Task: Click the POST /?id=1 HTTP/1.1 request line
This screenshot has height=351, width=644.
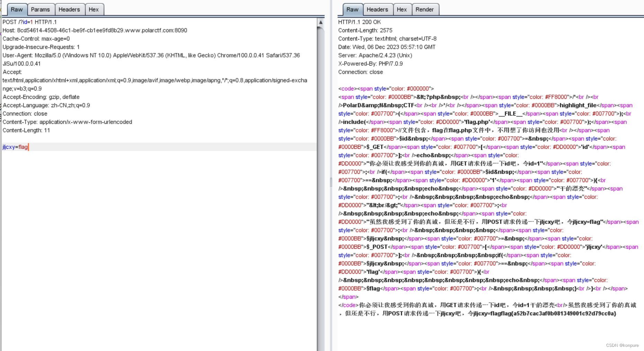Action: 30,22
